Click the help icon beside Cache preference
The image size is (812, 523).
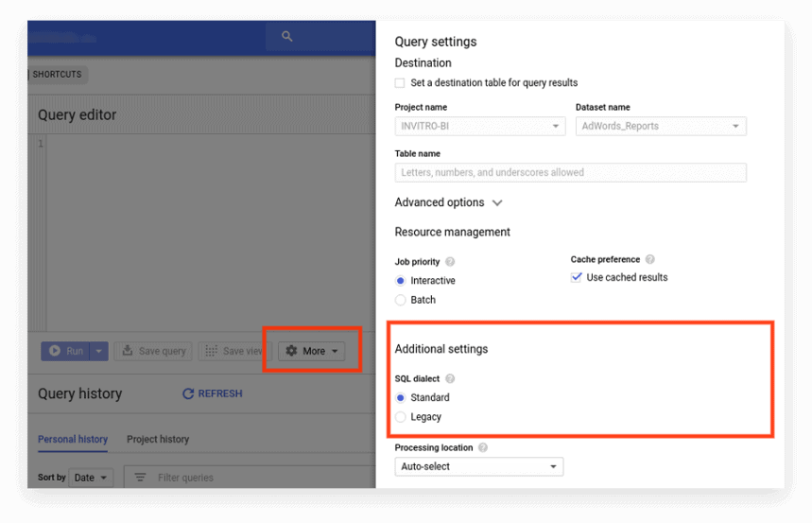pos(650,259)
